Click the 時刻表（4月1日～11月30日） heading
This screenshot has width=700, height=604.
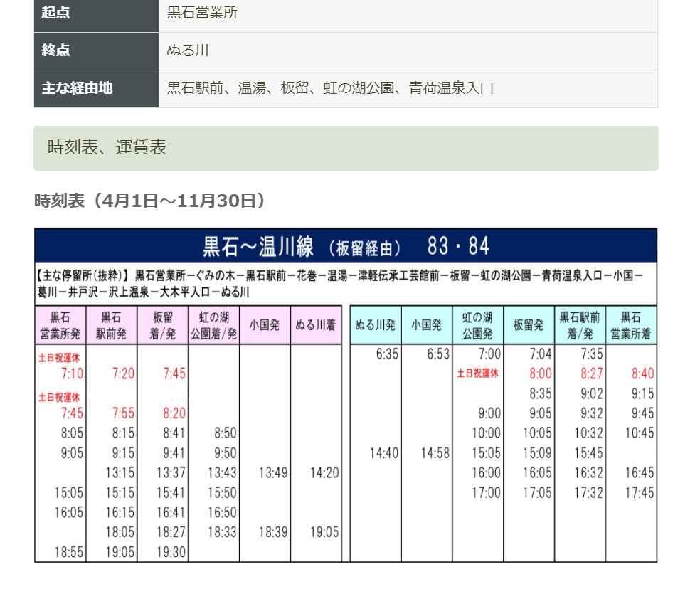point(152,201)
